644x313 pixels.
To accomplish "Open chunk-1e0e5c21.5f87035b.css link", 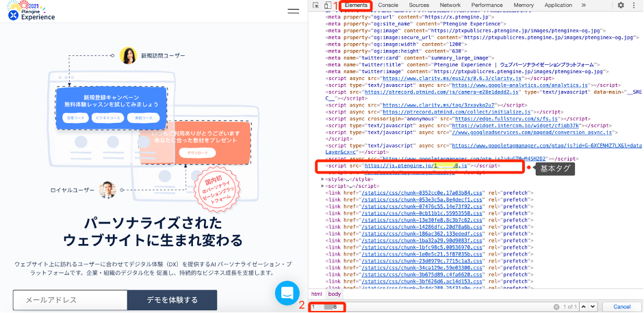I will coord(421,254).
